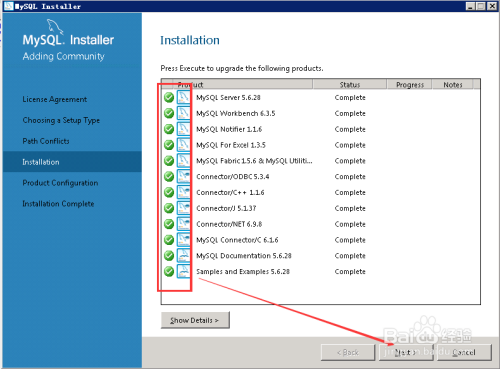Click product icon beside Connector/NET 6.9.8

coord(183,224)
